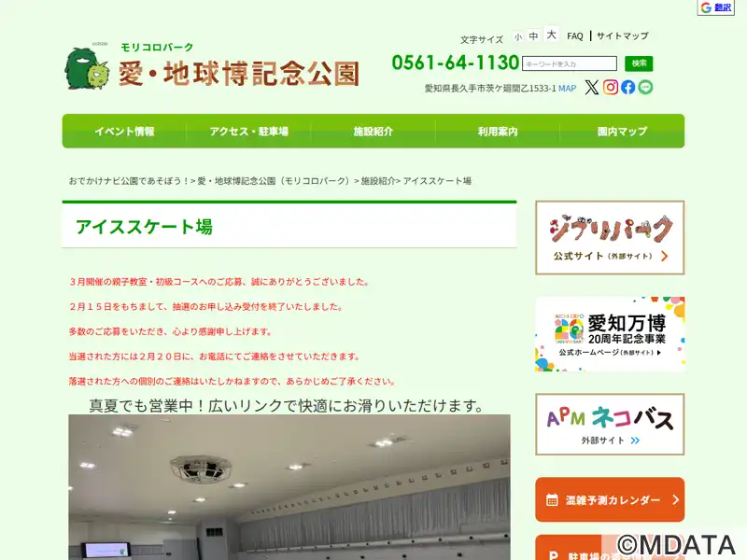Click the 愛・地球博記念公園 site title
Image resolution: width=747 pixels, height=560 pixels.
pos(239,74)
